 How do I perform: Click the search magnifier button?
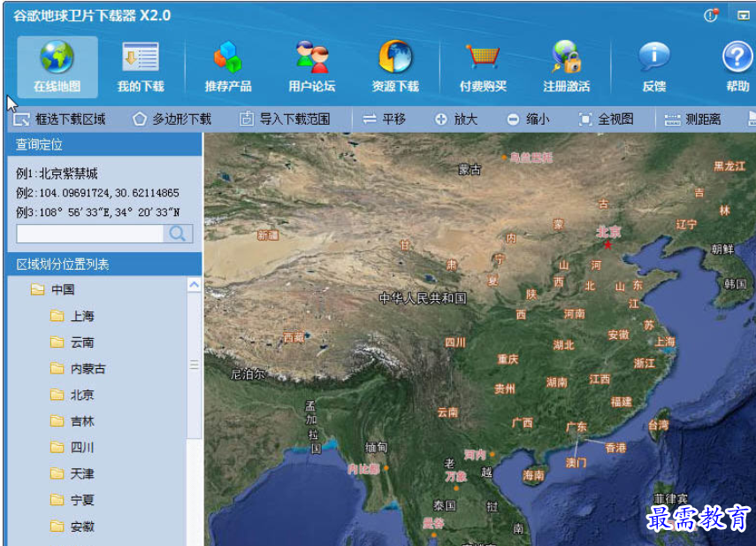(178, 234)
